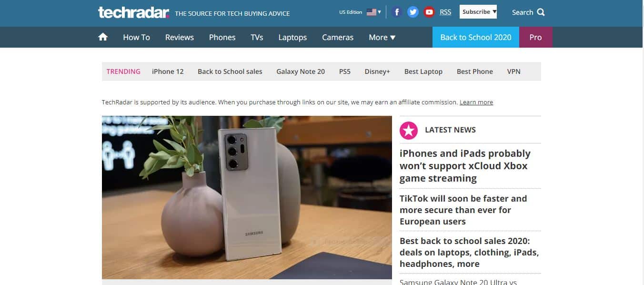Expand the Subscribe dropdown
Image resolution: width=644 pixels, height=285 pixels.
pos(478,12)
